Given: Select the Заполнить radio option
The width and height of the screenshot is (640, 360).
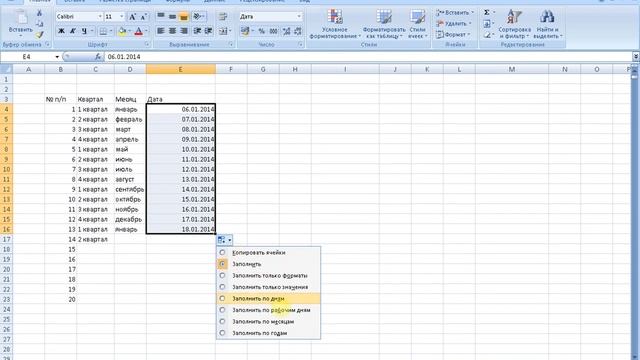Looking at the screenshot, I should coord(222,264).
